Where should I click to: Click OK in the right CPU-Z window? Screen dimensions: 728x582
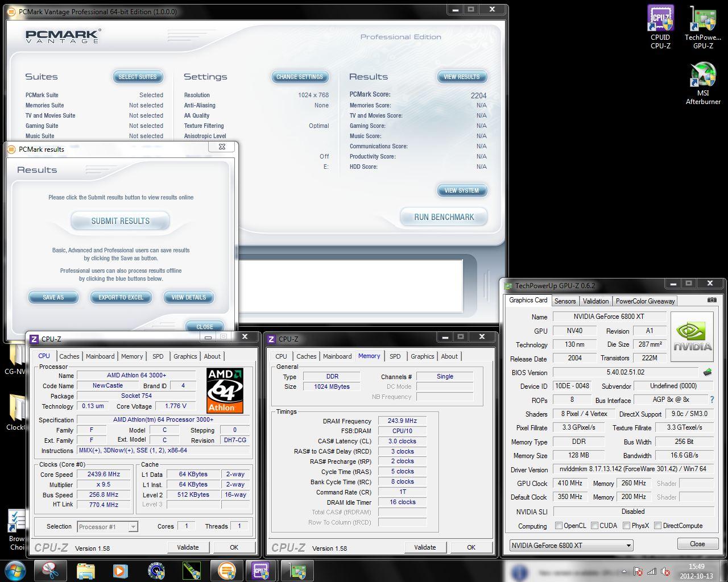coord(471,547)
